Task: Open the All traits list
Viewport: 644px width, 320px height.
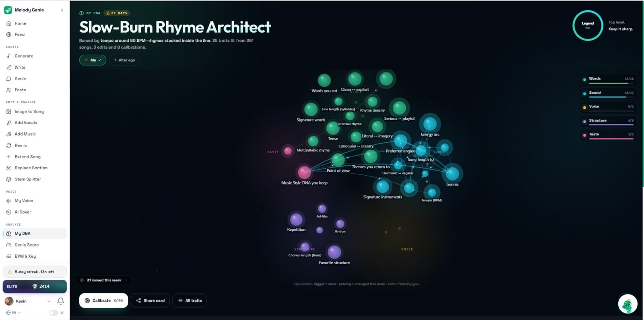Action: tap(190, 300)
